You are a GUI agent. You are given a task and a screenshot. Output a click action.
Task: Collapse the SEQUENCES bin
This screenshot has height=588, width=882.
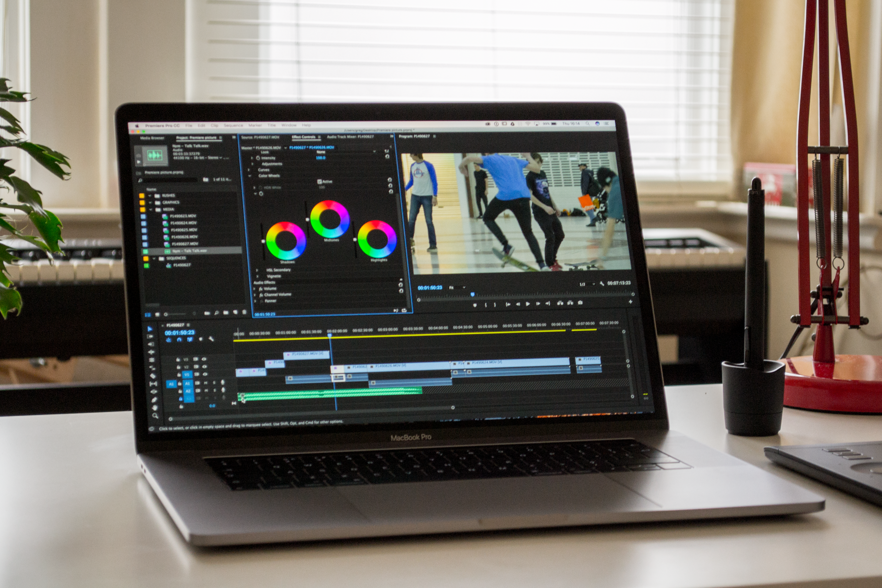tap(154, 258)
